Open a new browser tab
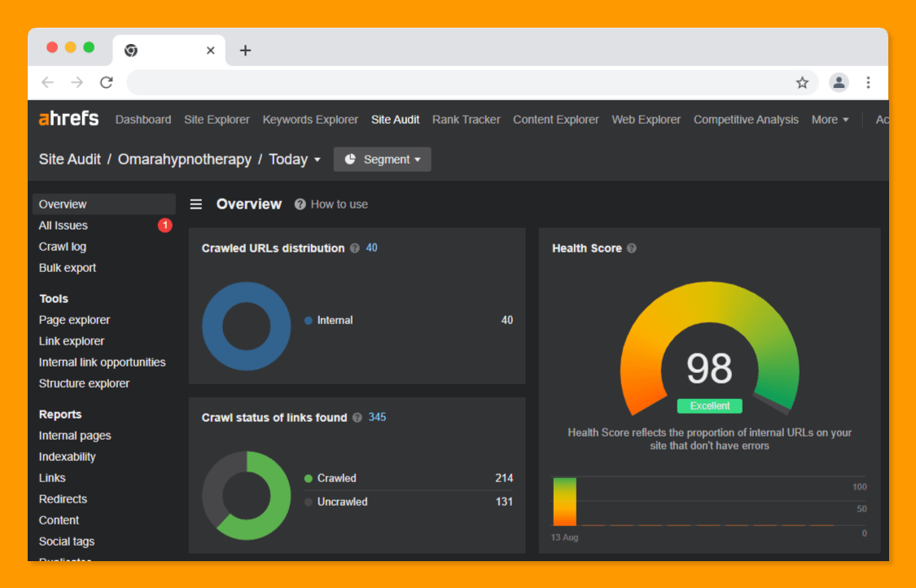 [245, 50]
